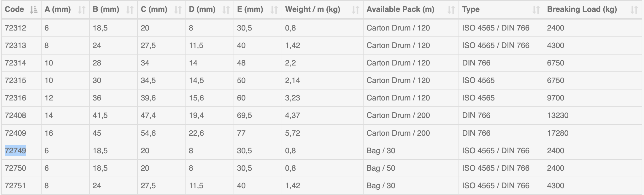Click code 72408 in the table
The height and width of the screenshot is (195, 644).
pyautogui.click(x=15, y=115)
